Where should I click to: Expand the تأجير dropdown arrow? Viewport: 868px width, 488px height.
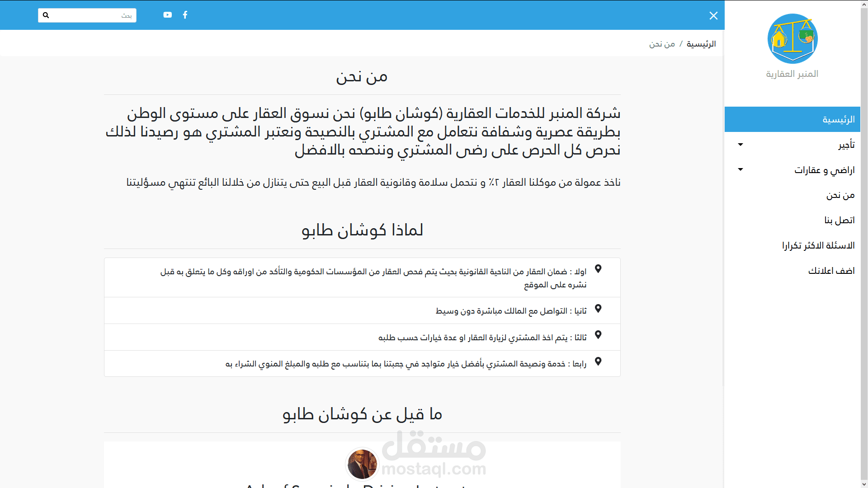740,145
